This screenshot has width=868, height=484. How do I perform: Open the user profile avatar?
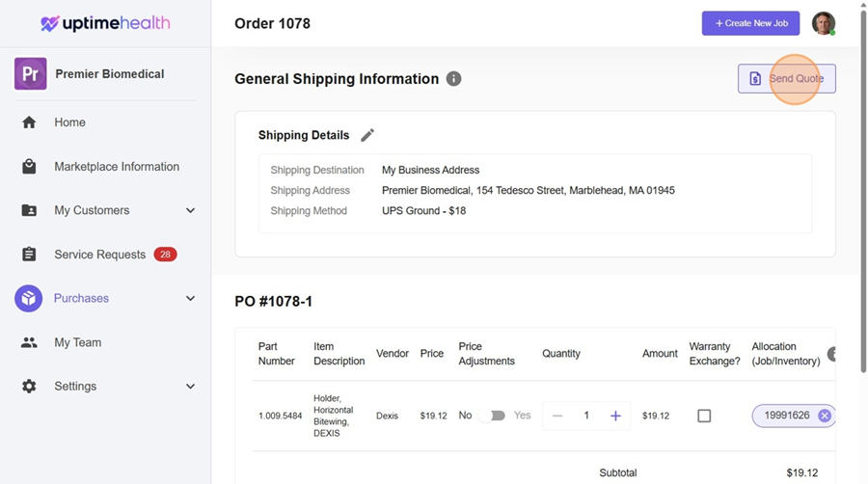tap(823, 23)
